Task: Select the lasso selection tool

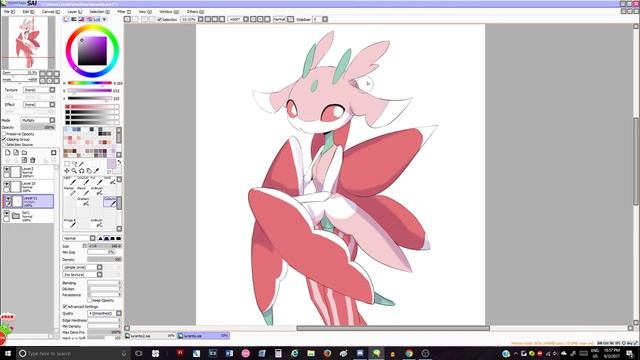Action: tap(74, 164)
